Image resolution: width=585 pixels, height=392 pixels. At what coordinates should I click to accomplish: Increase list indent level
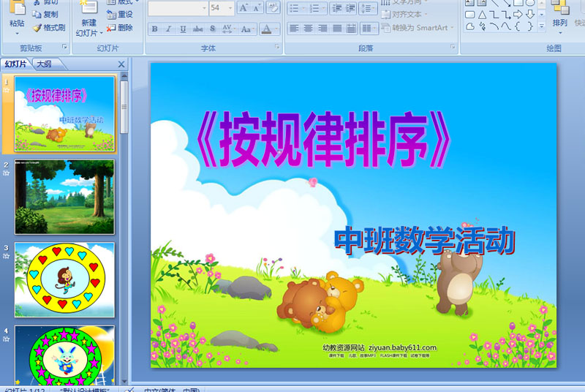click(x=350, y=8)
